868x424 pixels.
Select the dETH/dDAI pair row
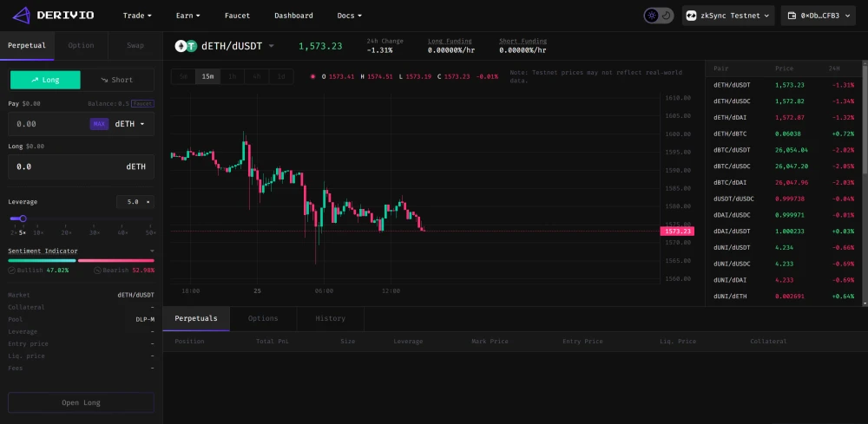click(783, 118)
